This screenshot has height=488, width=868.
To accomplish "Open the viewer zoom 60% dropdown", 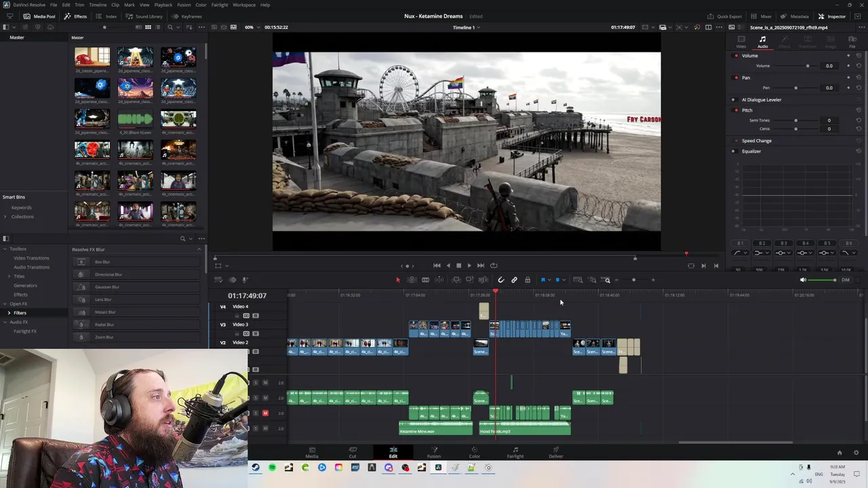I will click(x=252, y=27).
